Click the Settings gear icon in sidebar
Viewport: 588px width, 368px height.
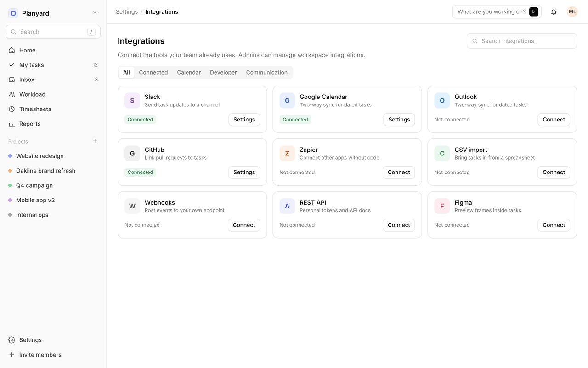coord(12,340)
